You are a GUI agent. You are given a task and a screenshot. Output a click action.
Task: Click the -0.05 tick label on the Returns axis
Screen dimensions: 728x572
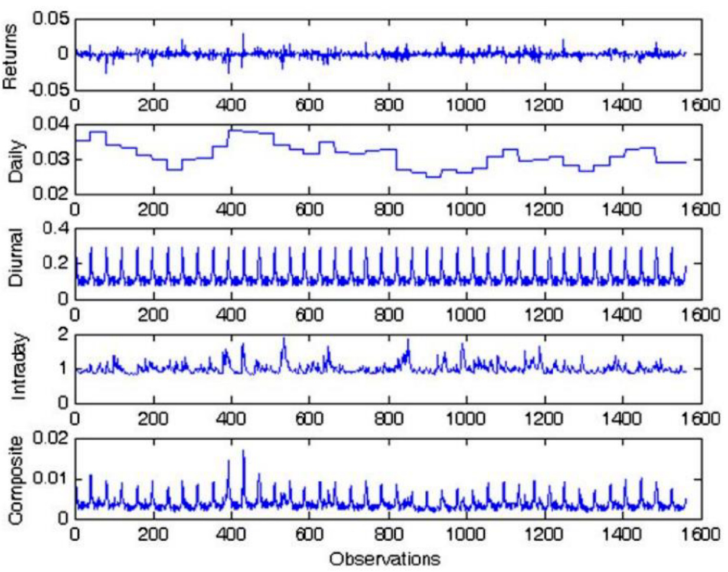pos(46,89)
